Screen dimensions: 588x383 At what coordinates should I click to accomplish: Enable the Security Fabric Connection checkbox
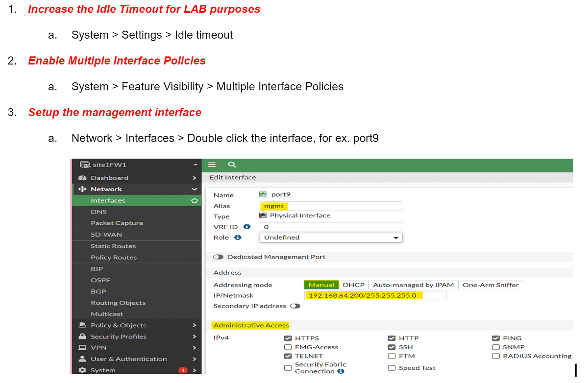[288, 368]
